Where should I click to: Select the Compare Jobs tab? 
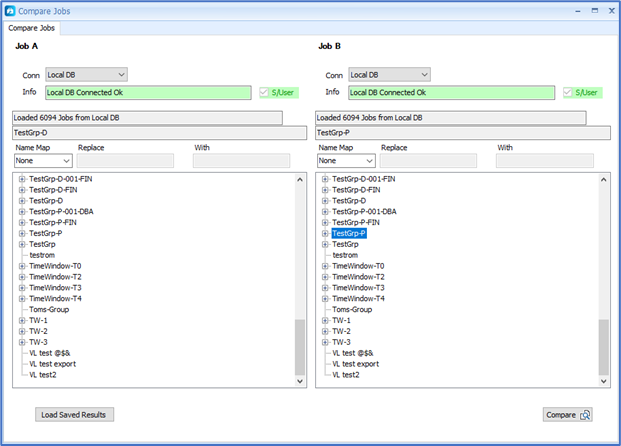coord(32,27)
